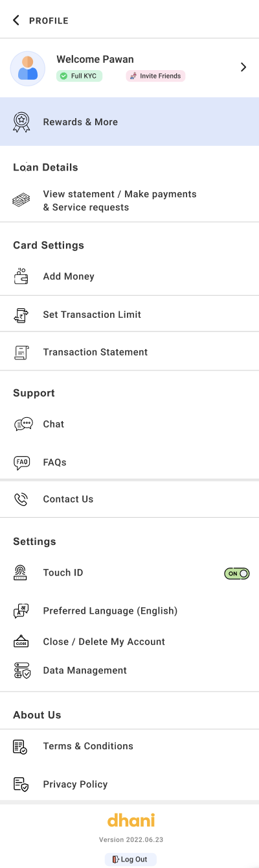Click the Contact Us phone icon

click(x=21, y=499)
